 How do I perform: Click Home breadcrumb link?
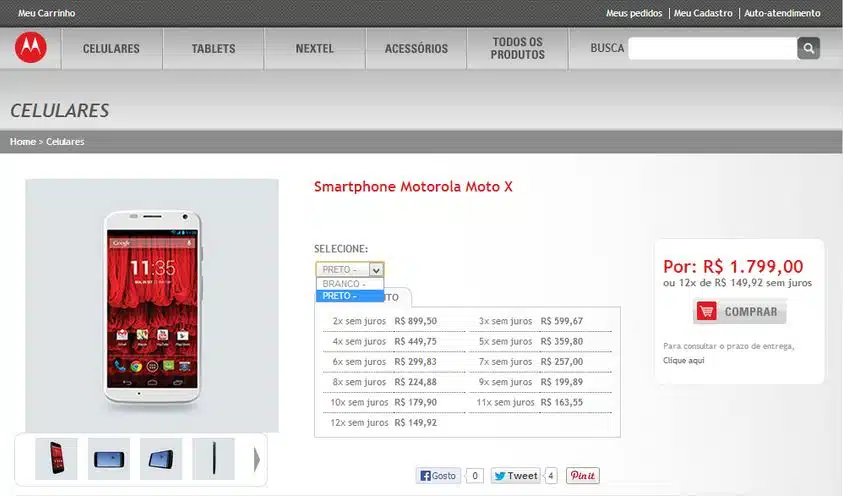(x=23, y=142)
